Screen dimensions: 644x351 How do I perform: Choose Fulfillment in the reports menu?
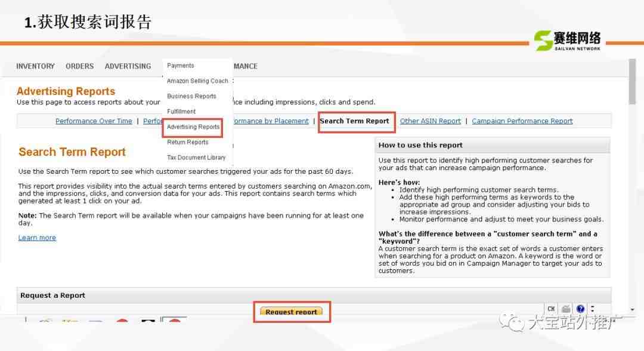pos(181,112)
